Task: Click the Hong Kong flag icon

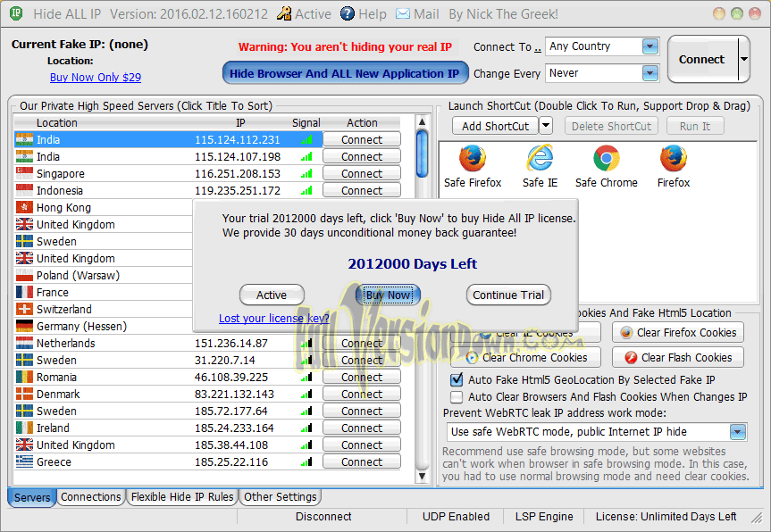Action: (x=24, y=207)
